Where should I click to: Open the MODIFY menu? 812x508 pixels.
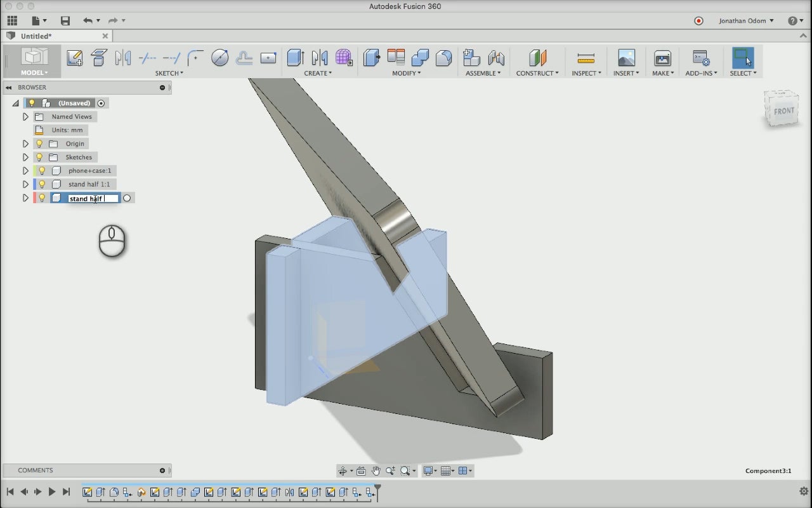pyautogui.click(x=406, y=73)
